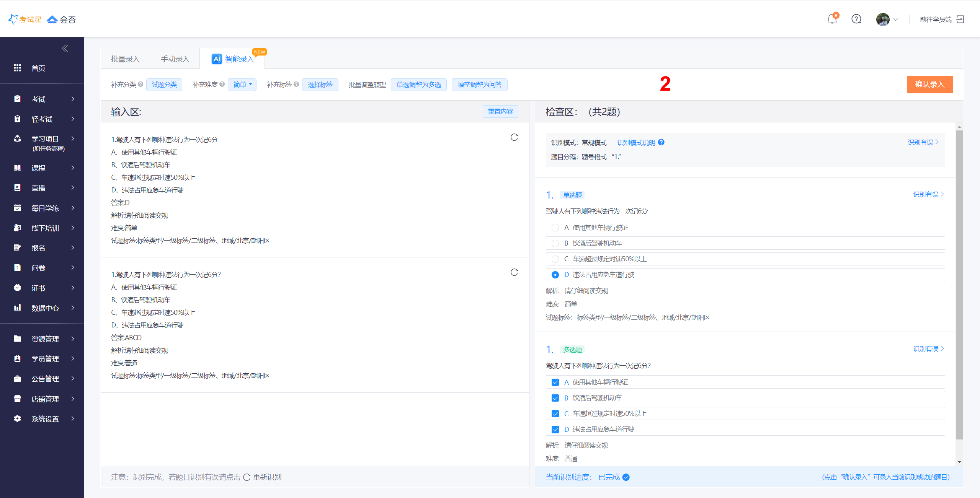Click the help question mark icon
Viewport: 980px width, 498px height.
point(856,19)
